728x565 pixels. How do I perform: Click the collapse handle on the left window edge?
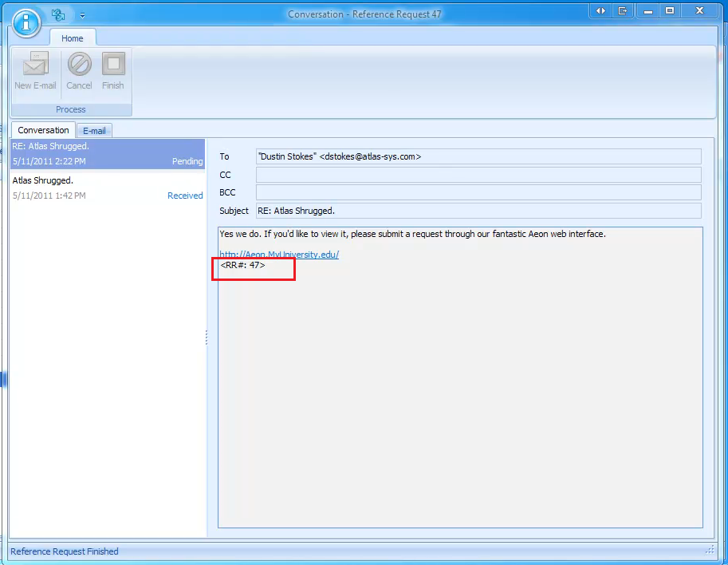click(x=3, y=379)
